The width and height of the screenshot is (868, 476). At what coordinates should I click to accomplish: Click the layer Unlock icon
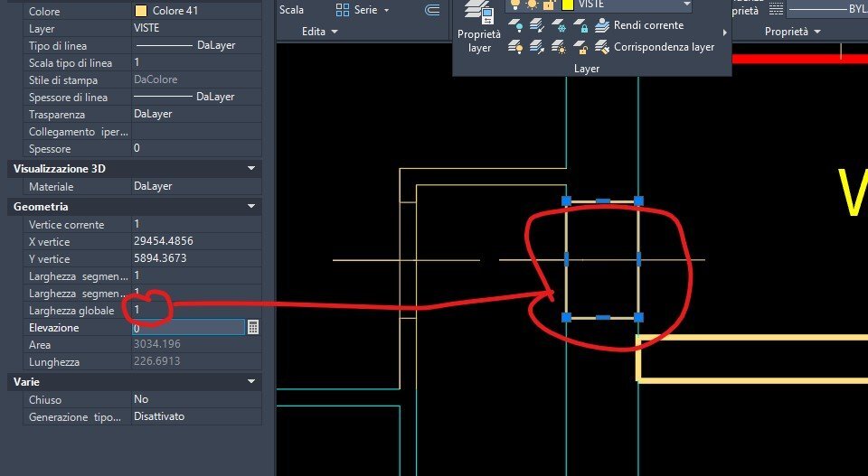580,48
